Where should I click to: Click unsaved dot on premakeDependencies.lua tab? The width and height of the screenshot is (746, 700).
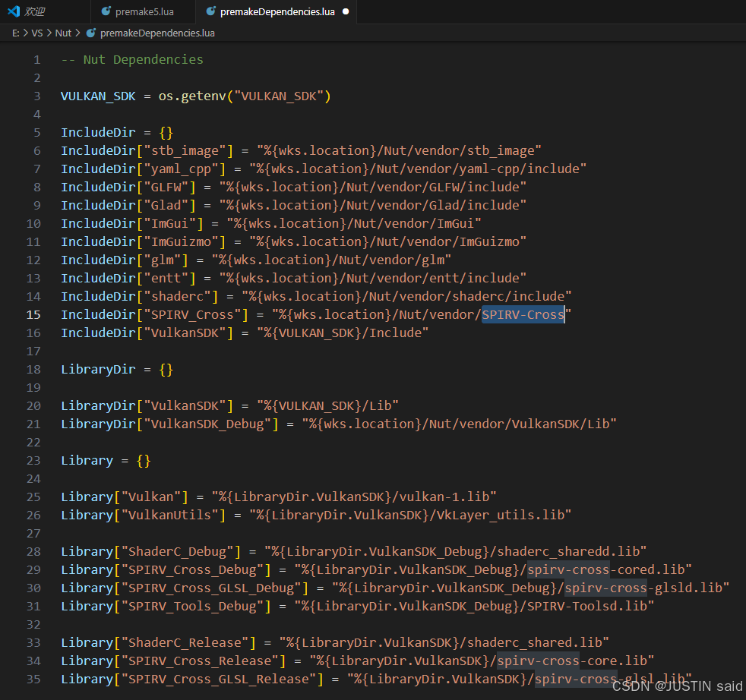(346, 11)
